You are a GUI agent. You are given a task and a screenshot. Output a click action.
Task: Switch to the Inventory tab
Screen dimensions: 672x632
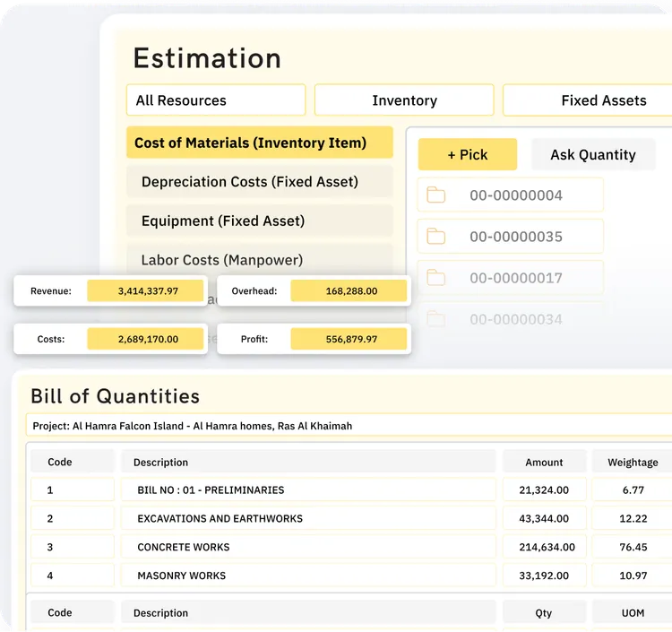click(404, 100)
